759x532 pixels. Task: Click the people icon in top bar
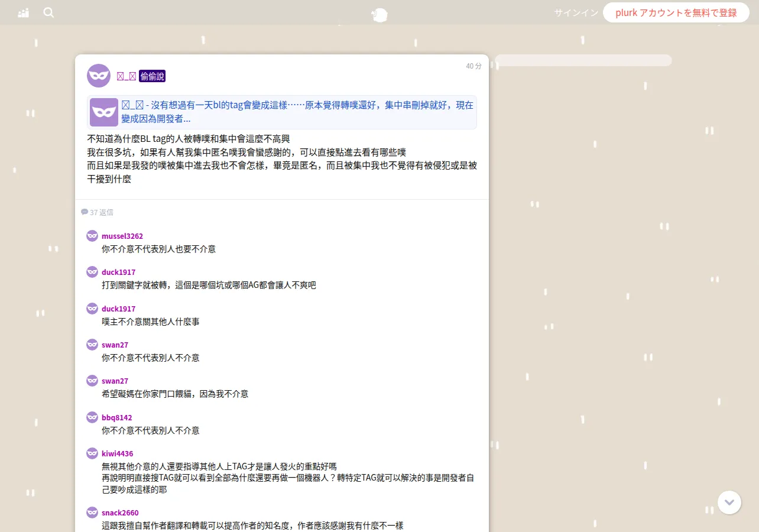click(24, 12)
